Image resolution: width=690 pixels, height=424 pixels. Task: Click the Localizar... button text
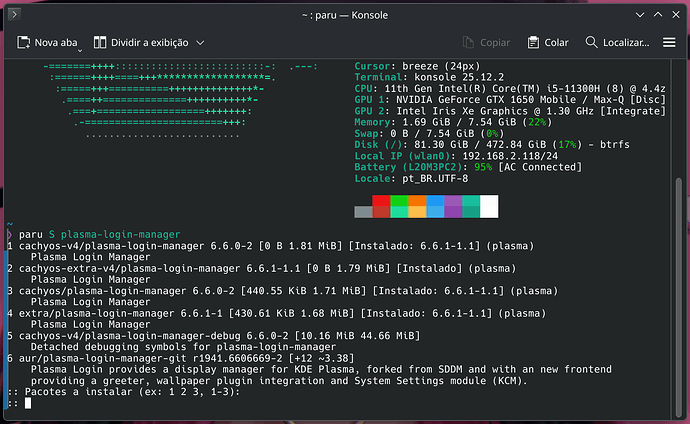click(626, 43)
